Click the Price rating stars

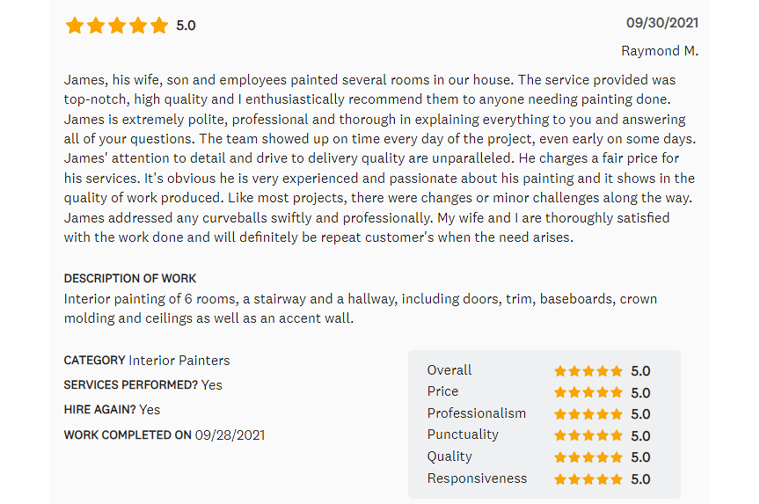tap(588, 393)
